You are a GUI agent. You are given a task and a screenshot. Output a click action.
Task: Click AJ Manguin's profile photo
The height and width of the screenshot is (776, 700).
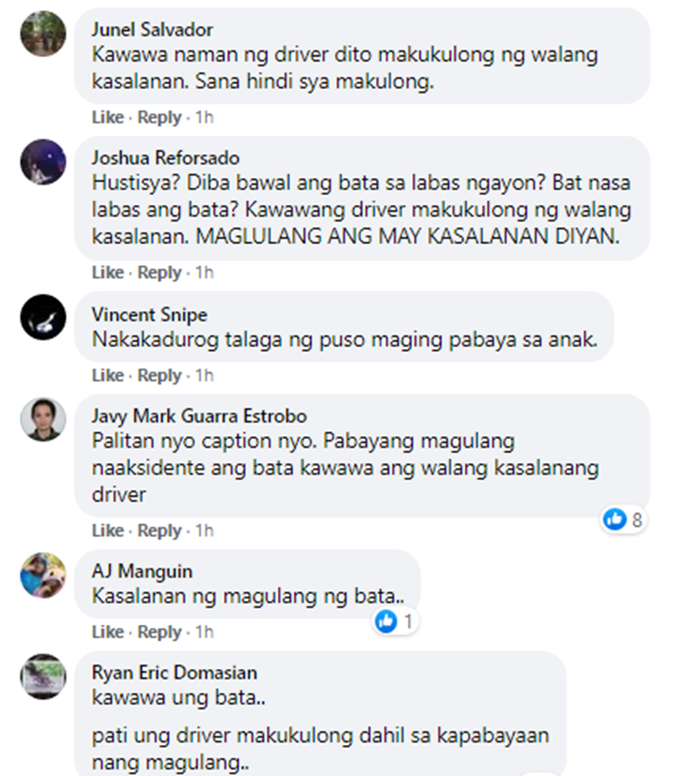click(x=43, y=575)
